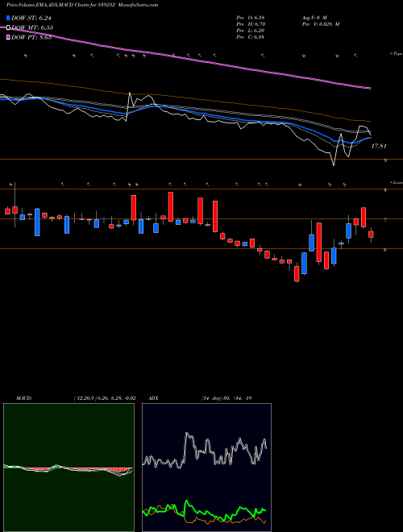Click the '<Lows' marker label
Screen dimensions: 403x532
397,182
